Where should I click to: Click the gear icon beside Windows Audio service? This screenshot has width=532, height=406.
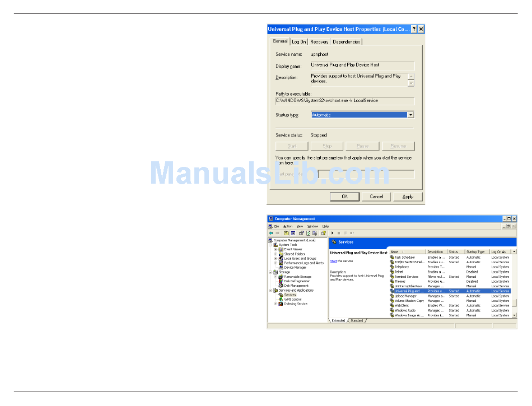click(x=392, y=310)
